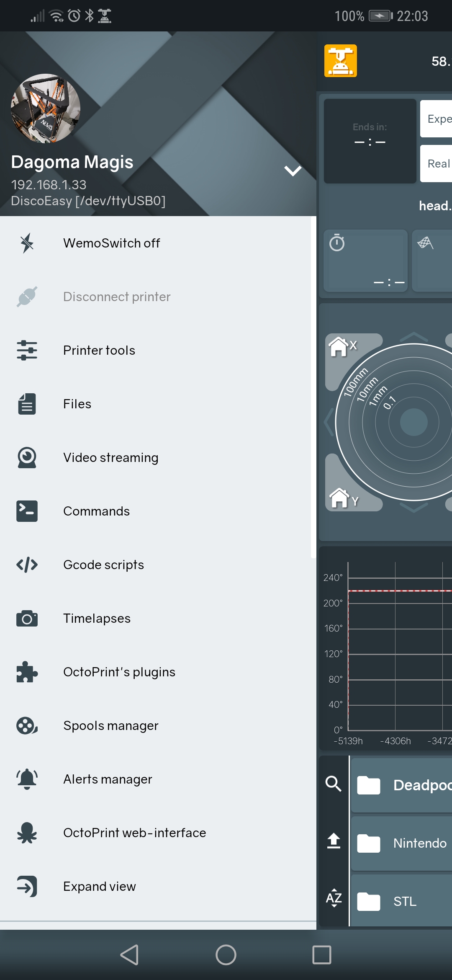Toggle the WemoSwitch off
The height and width of the screenshot is (980, 452).
[x=111, y=243]
